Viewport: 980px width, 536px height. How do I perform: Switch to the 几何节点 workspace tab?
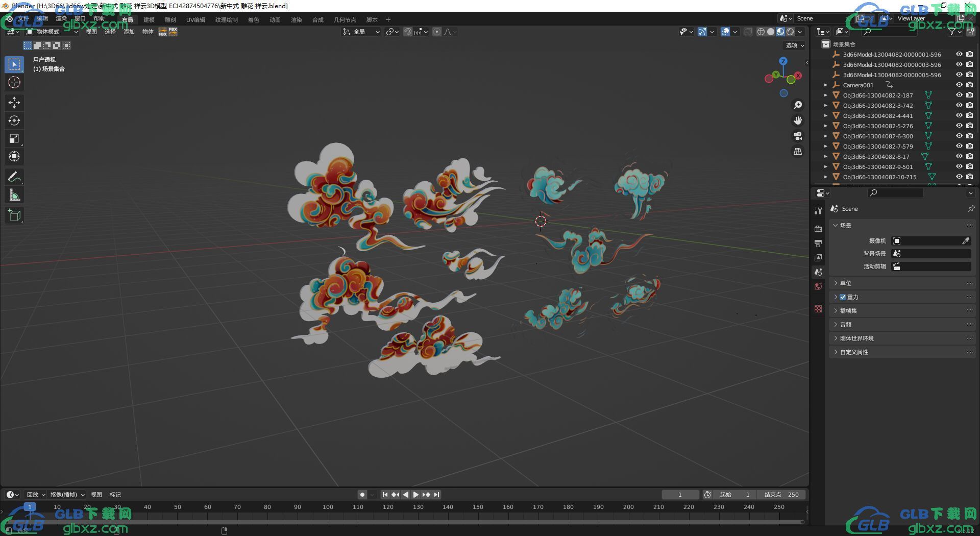(345, 20)
